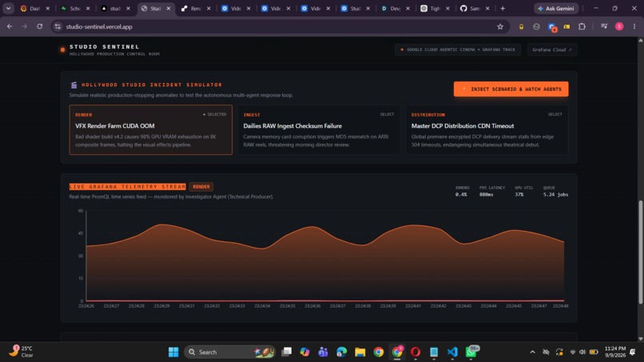Click the P95 Latency 880ms stat
This screenshot has height=362, width=644.
coord(491,191)
